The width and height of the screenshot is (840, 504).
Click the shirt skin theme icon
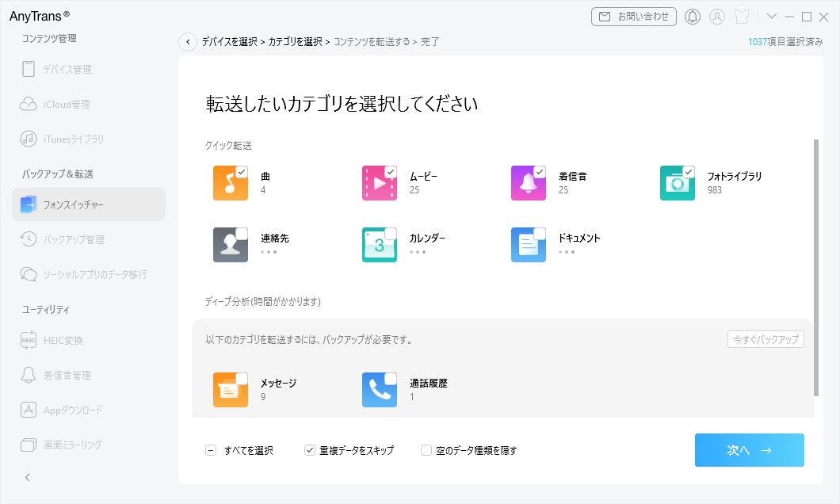(742, 17)
